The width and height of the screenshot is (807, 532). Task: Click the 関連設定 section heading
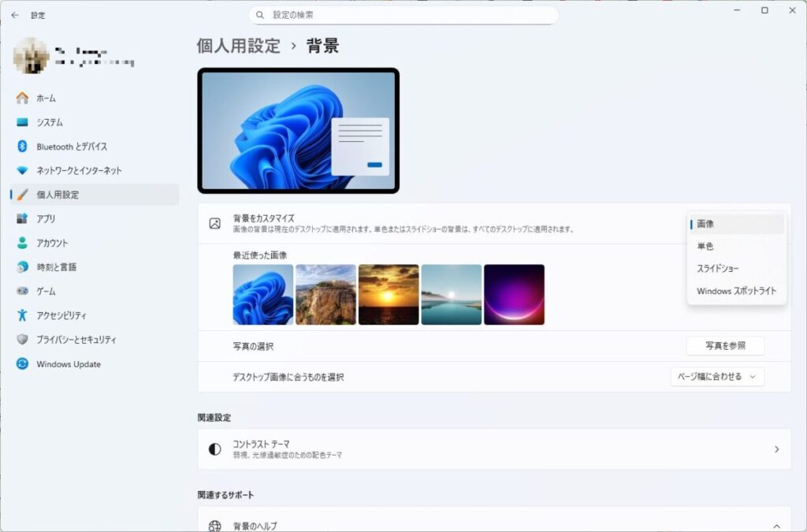pyautogui.click(x=214, y=417)
